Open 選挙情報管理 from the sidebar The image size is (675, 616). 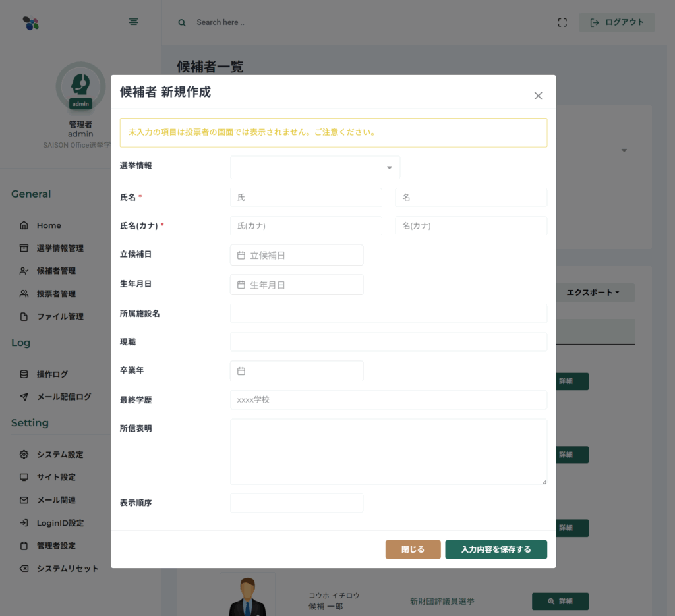[x=60, y=248]
